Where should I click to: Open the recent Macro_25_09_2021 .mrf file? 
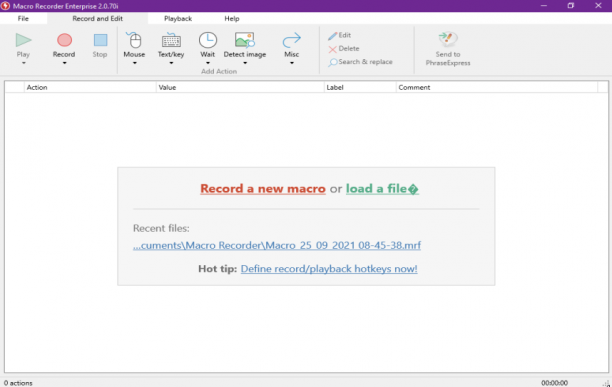point(277,245)
